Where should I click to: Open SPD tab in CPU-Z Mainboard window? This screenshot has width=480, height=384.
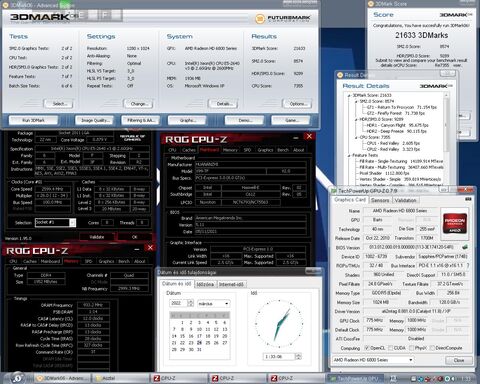(247, 150)
